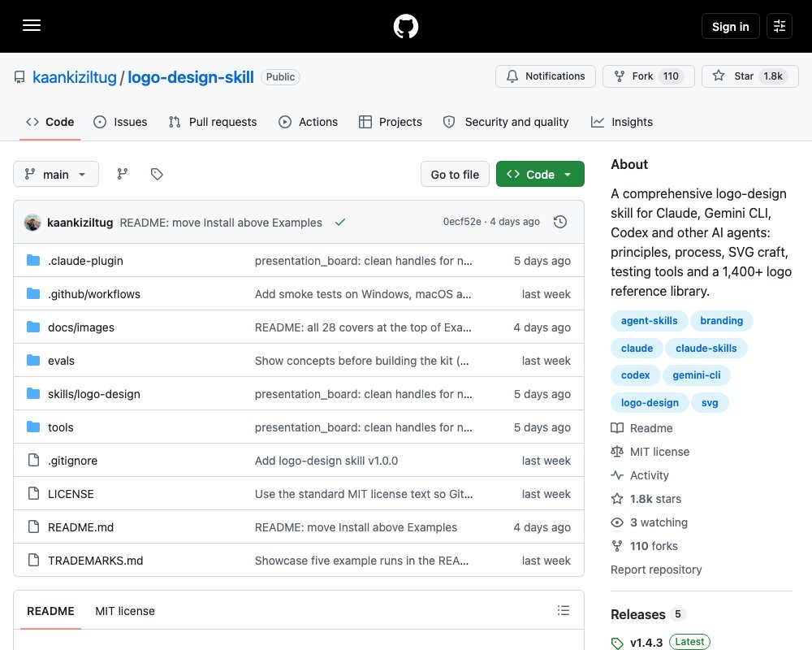This screenshot has width=812, height=650.
Task: Open the Security and quality tab
Action: [506, 122]
